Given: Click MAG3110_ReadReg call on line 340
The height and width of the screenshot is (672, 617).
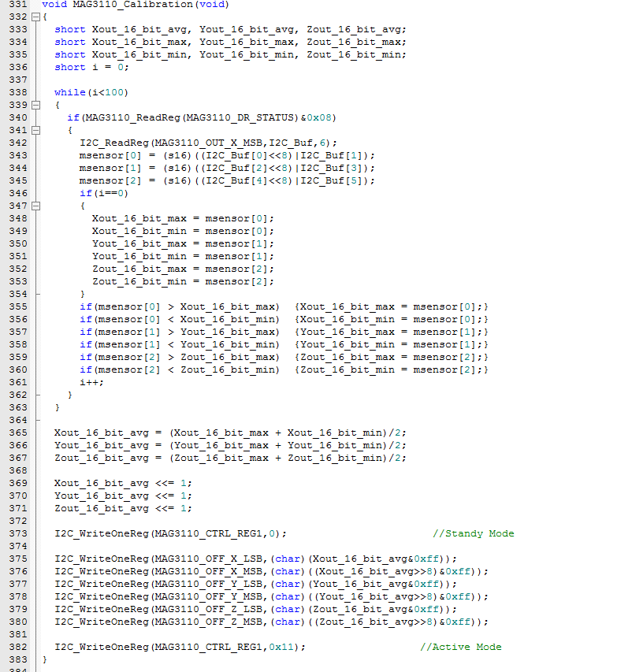Looking at the screenshot, I should [133, 117].
